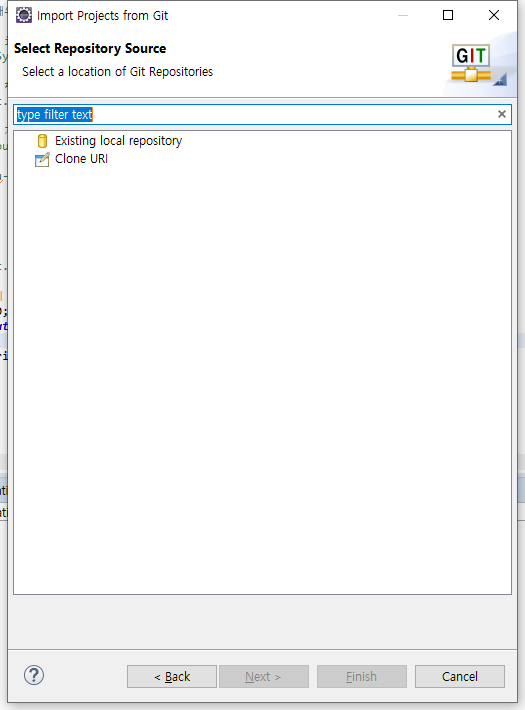Click the GIT wizard banner image
The height and width of the screenshot is (710, 525).
pos(478,65)
